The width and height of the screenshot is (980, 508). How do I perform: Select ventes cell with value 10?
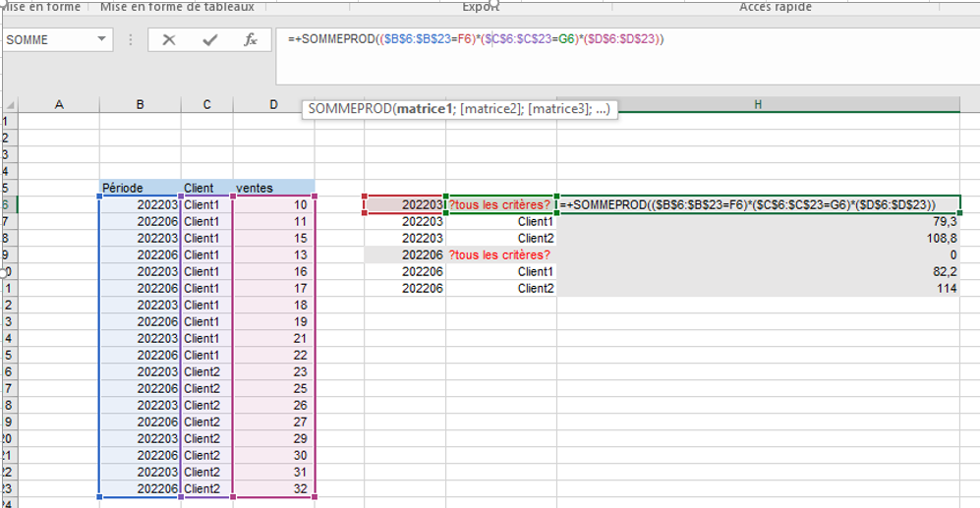point(273,205)
